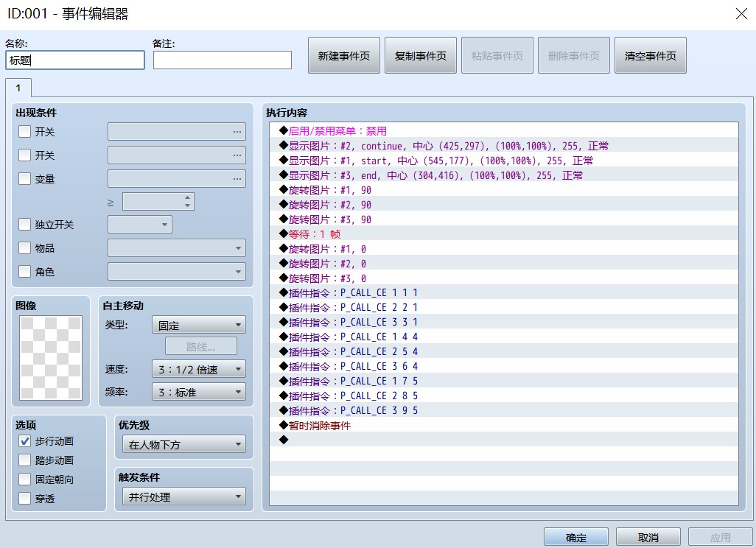This screenshot has width=756, height=548.
Task: Check the 固定朝向 option
Action: click(24, 479)
